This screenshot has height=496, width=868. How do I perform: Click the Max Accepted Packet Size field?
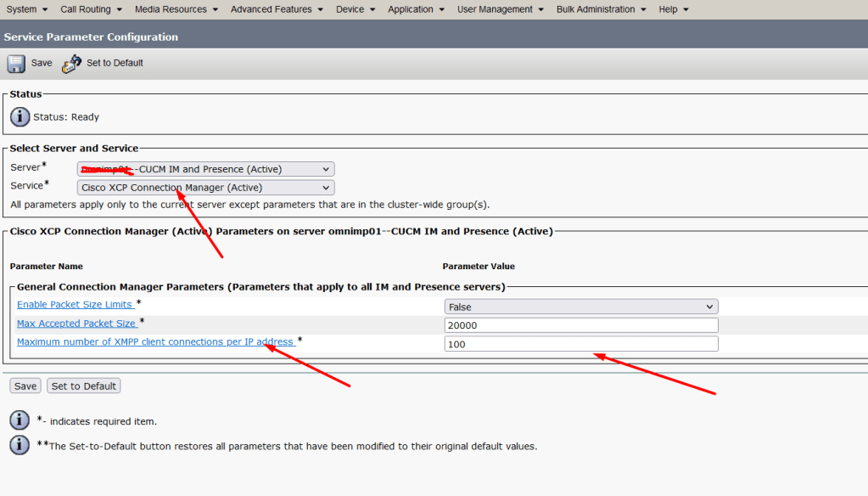coord(580,325)
